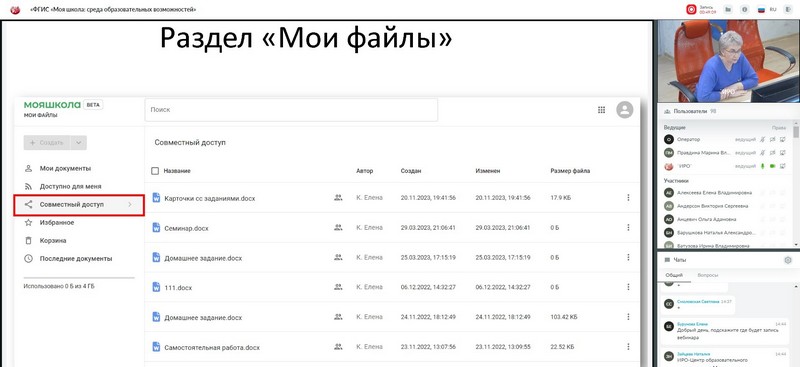Image resolution: width=800 pixels, height=367 pixels.
Task: Open more options for the 24.11.2022 Домашнее задание.docx
Action: tap(628, 317)
